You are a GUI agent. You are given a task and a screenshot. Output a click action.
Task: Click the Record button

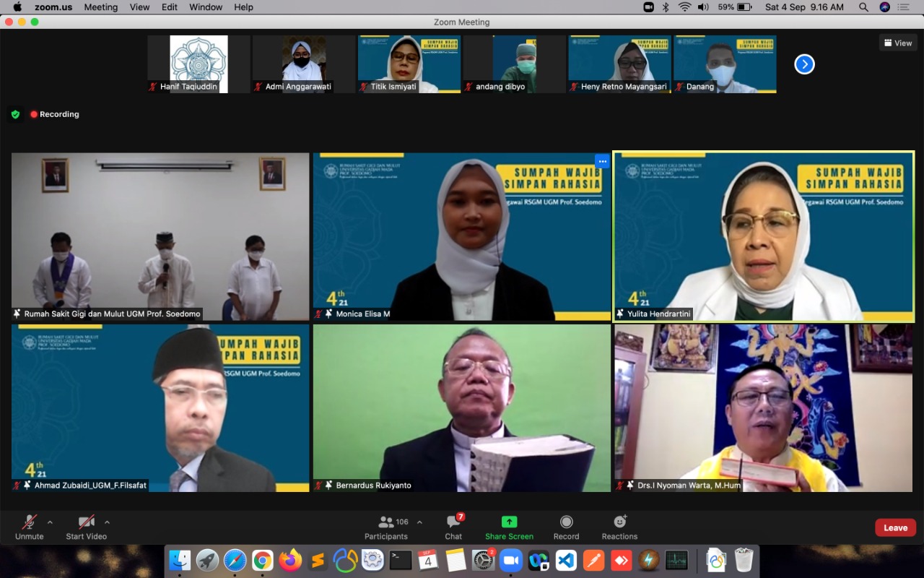tap(566, 527)
